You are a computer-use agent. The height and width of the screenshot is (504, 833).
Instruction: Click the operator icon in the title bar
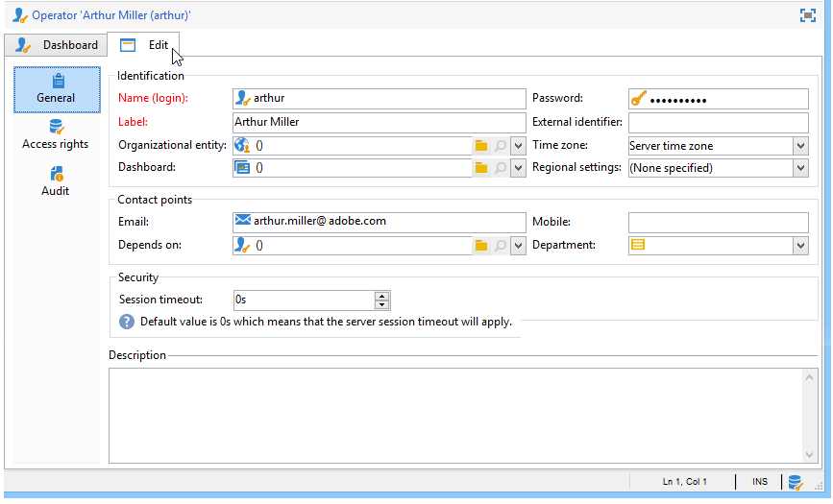(20, 15)
